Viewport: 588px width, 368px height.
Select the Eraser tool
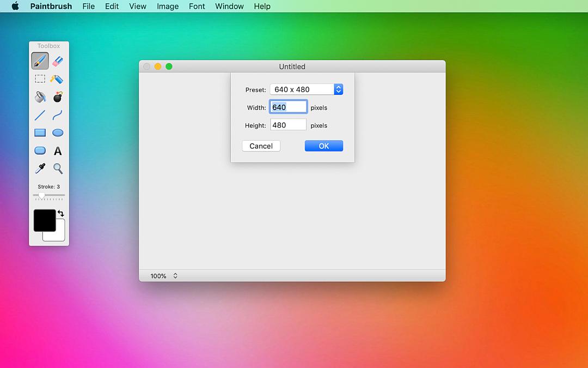(58, 61)
